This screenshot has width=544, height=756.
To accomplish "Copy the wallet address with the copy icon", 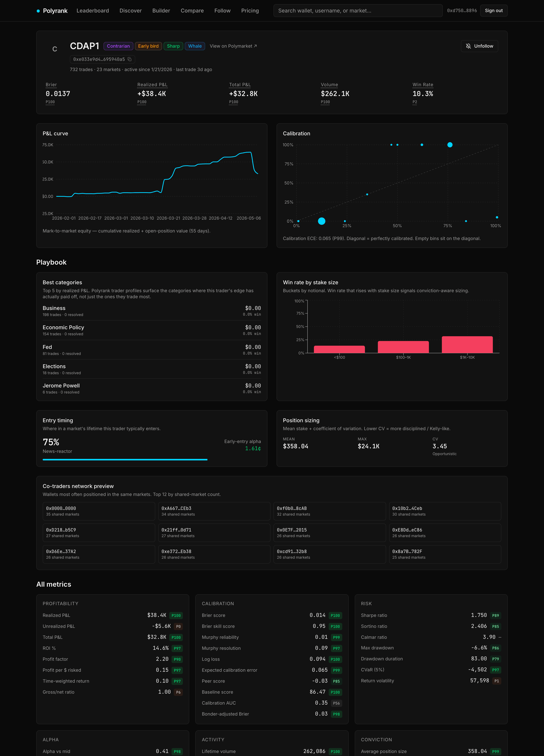I will (x=130, y=59).
